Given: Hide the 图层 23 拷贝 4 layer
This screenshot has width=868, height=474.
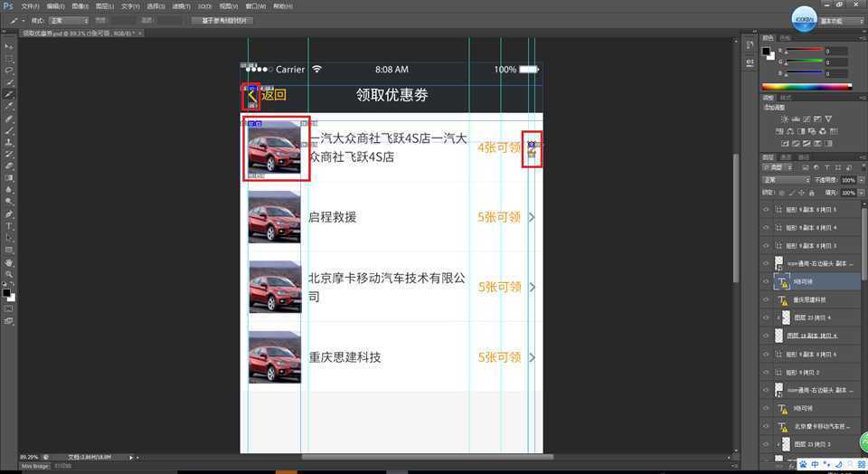Looking at the screenshot, I should pyautogui.click(x=766, y=318).
